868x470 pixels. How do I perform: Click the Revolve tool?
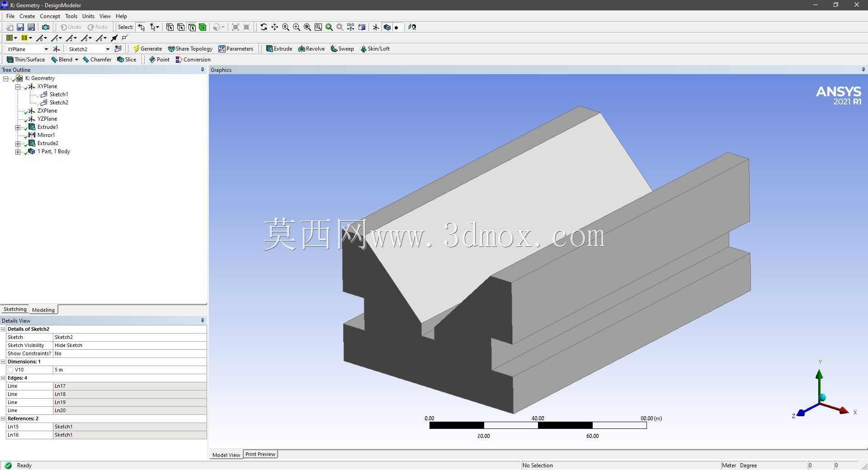coord(311,49)
